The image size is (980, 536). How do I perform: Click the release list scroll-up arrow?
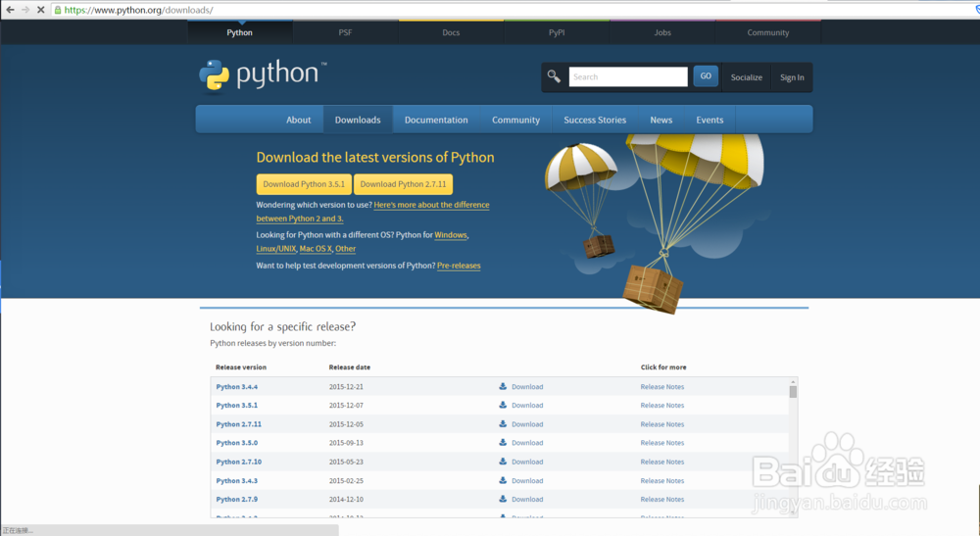point(793,382)
